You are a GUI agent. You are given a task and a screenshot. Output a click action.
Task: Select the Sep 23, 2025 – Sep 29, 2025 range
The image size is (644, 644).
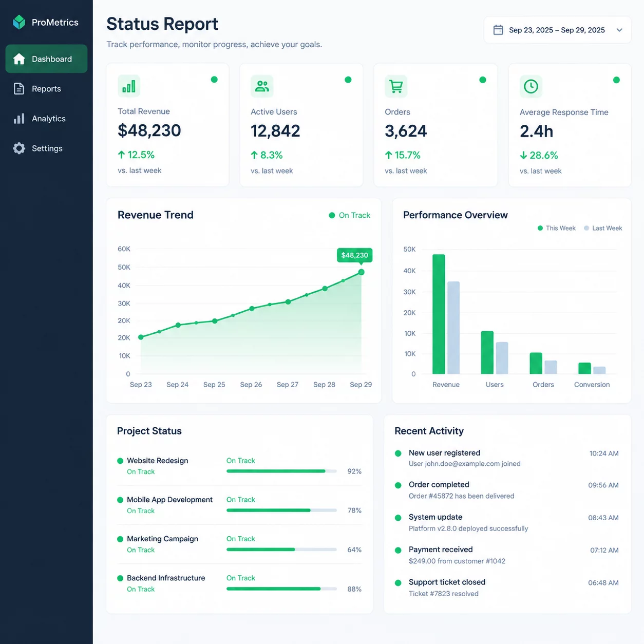point(557,30)
